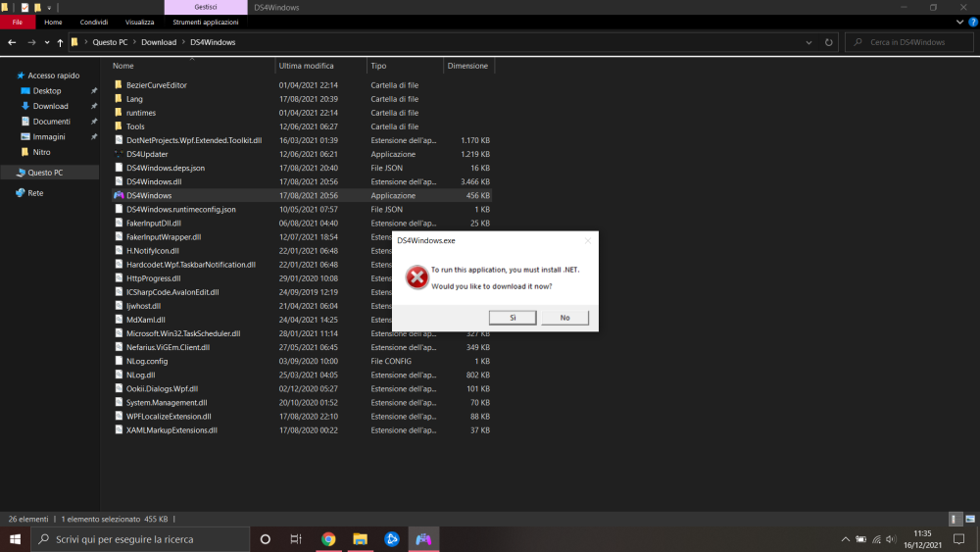Open the File ribbon tab
The image size is (980, 552).
tap(18, 22)
